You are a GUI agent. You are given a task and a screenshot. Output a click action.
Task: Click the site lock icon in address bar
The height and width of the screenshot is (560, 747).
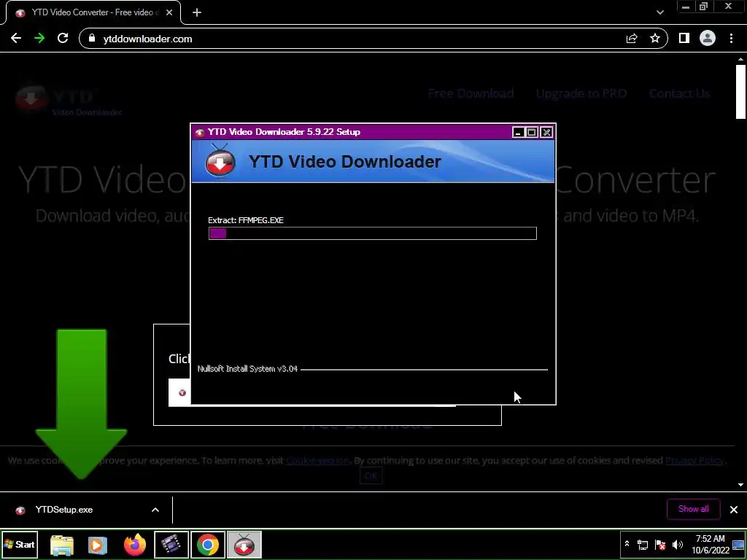point(92,39)
